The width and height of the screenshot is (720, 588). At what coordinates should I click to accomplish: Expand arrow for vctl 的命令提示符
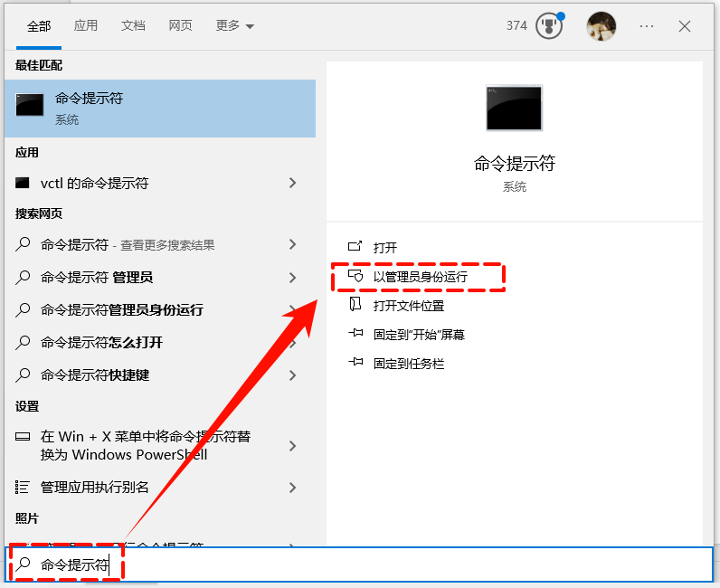pyautogui.click(x=292, y=183)
